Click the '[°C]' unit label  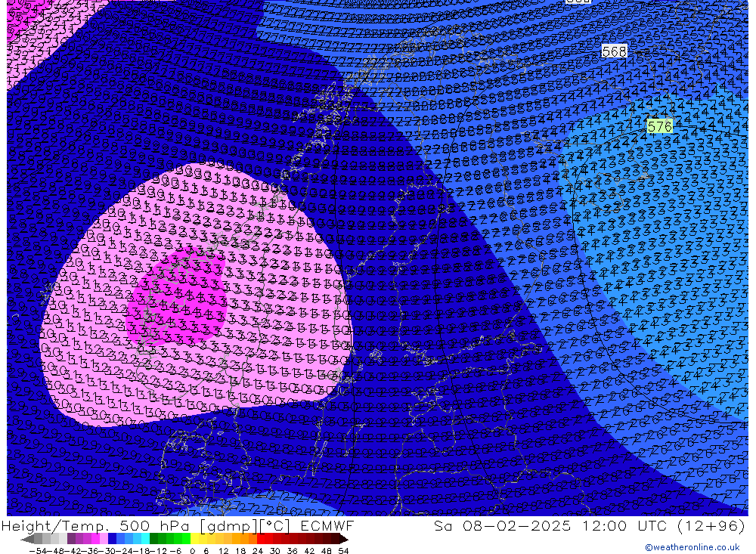point(274,525)
